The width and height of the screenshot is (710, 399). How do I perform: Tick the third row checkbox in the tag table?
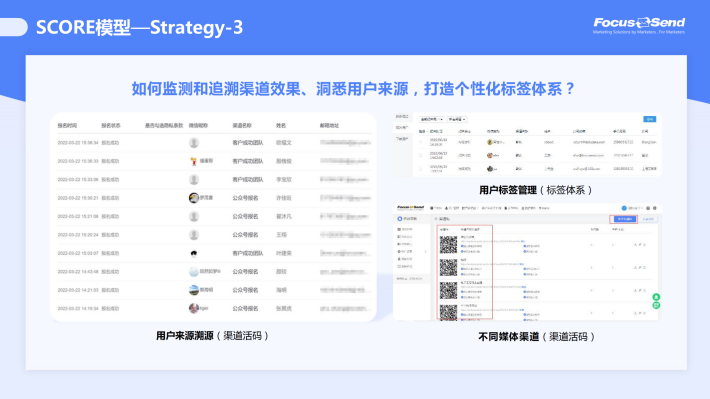(420, 168)
